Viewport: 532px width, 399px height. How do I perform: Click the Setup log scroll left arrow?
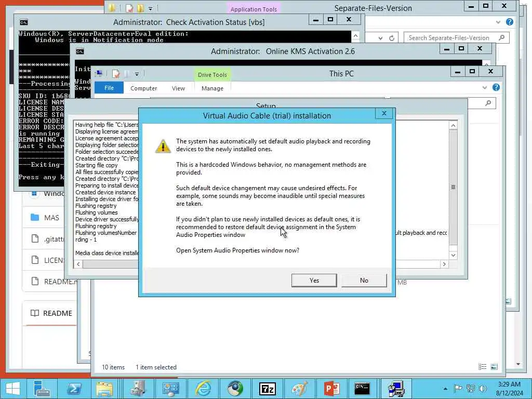tap(78, 264)
